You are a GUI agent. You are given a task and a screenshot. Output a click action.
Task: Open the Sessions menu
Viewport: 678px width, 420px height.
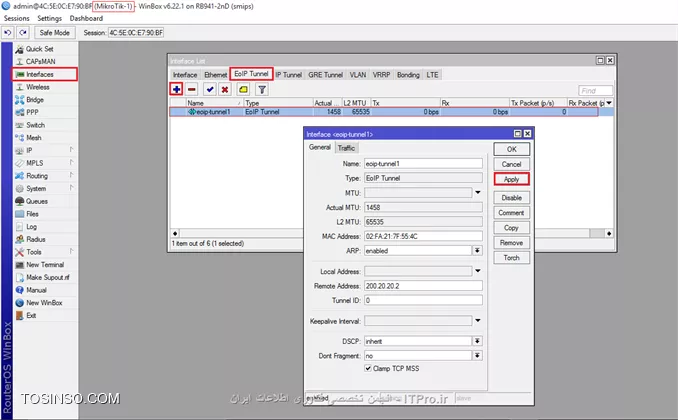(x=16, y=18)
